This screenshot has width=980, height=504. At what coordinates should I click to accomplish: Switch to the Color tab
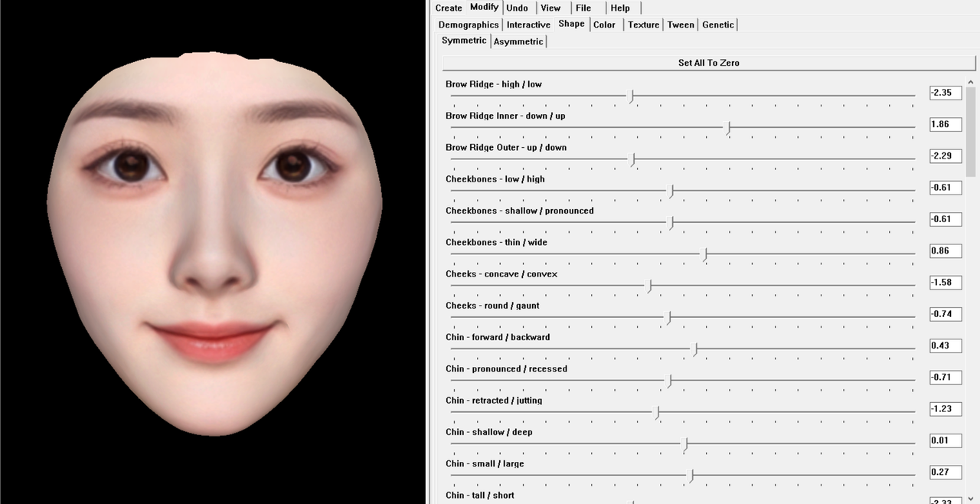(x=604, y=25)
